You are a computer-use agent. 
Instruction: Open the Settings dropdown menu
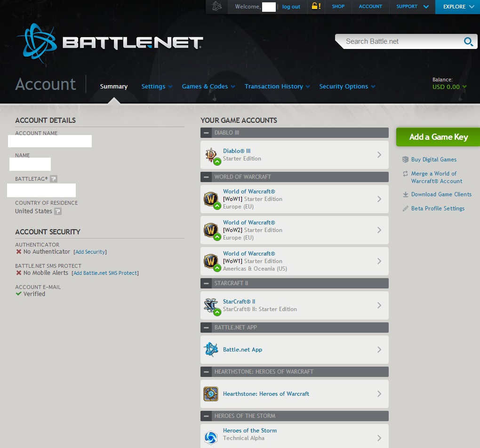tap(157, 87)
